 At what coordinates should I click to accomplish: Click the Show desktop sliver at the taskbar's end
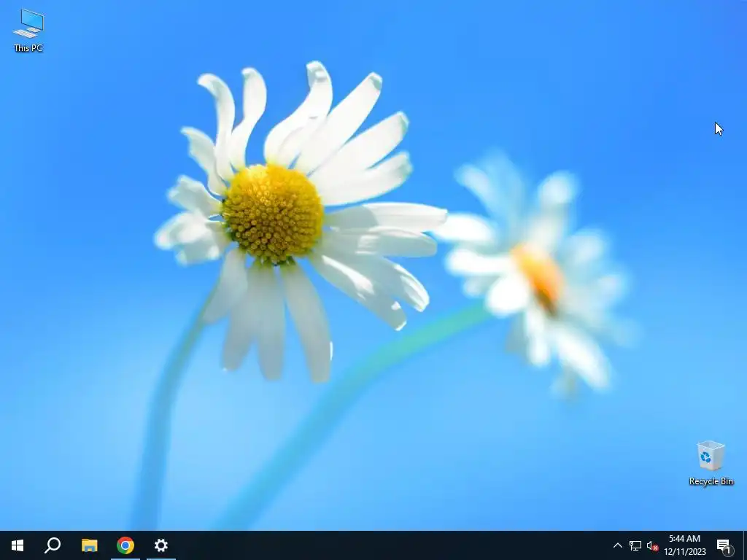[x=745, y=545]
